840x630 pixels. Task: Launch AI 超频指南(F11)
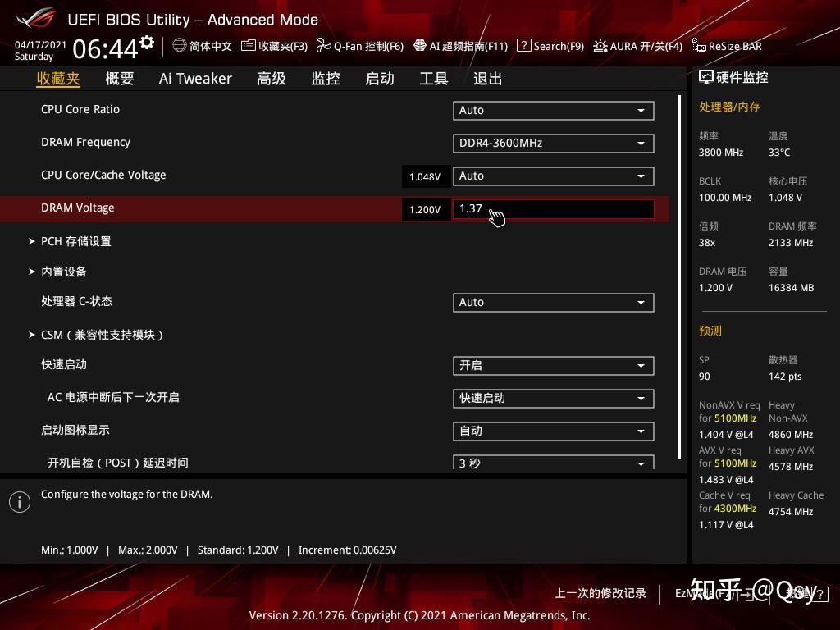point(461,46)
